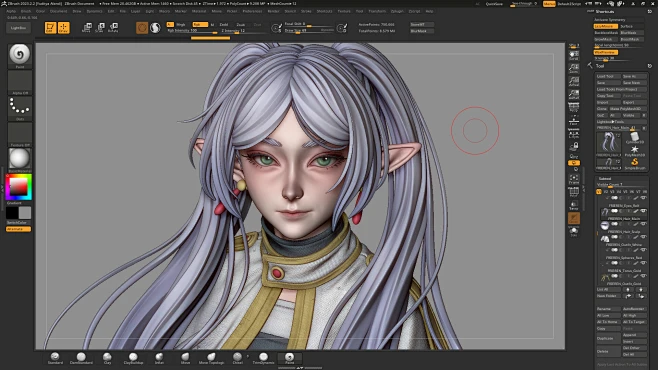
Task: Click the Frame button in right shelf
Action: click(x=574, y=180)
